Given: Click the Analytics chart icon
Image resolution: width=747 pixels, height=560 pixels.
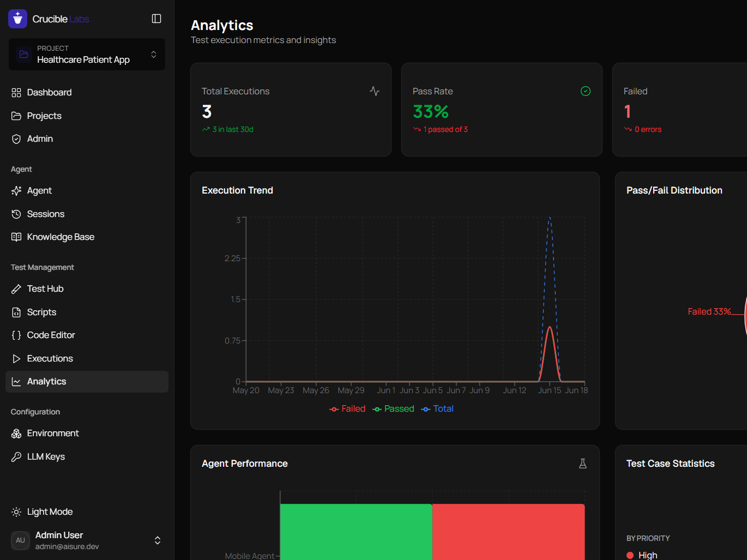Looking at the screenshot, I should 16,382.
